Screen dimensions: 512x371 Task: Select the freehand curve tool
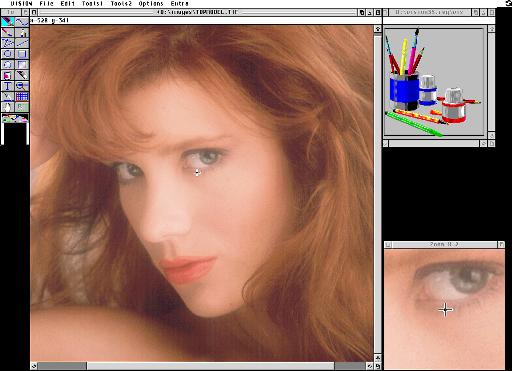[22, 22]
